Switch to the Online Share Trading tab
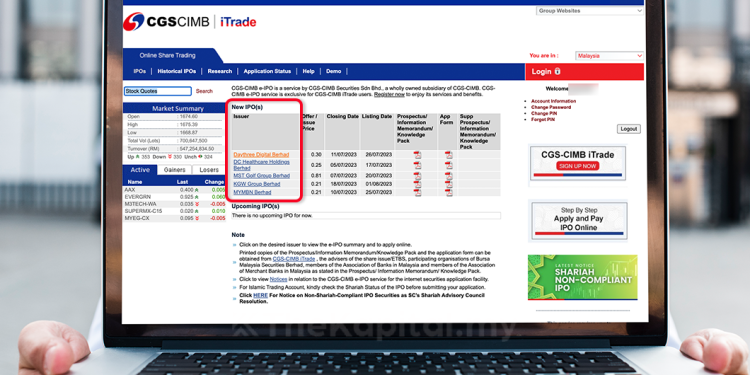Viewport: 750px width, 375px height. [167, 55]
